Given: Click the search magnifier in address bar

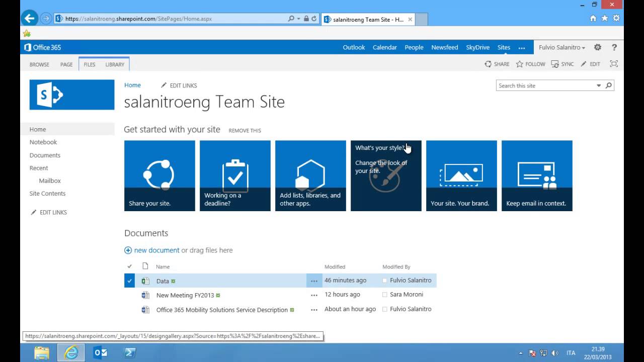Looking at the screenshot, I should coord(291,19).
